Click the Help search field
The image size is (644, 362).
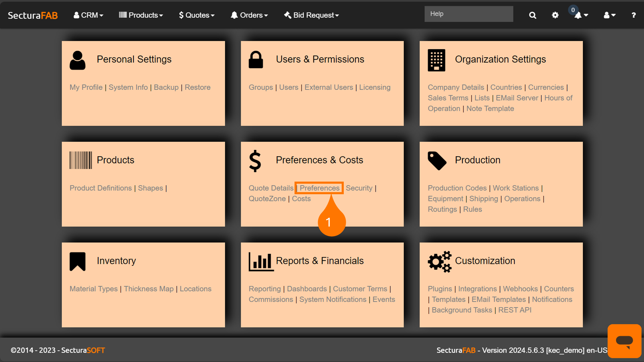click(468, 14)
